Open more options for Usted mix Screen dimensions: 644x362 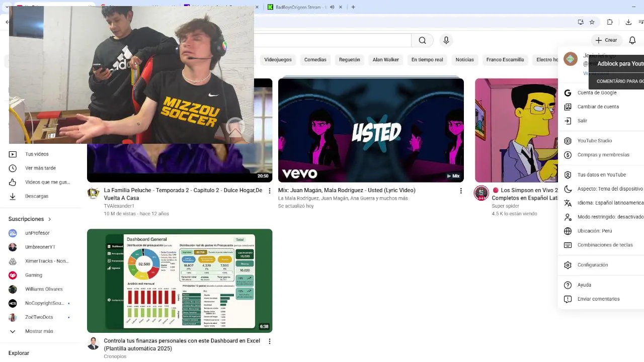pyautogui.click(x=460, y=191)
